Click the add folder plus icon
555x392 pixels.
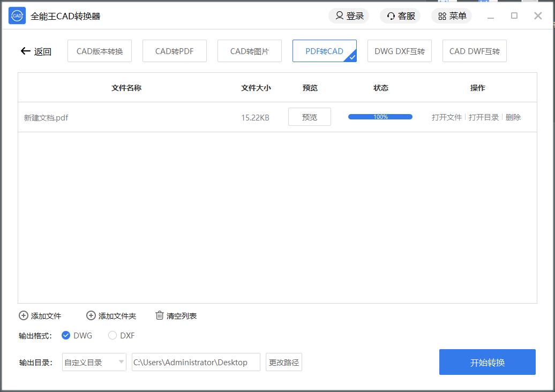click(x=91, y=316)
